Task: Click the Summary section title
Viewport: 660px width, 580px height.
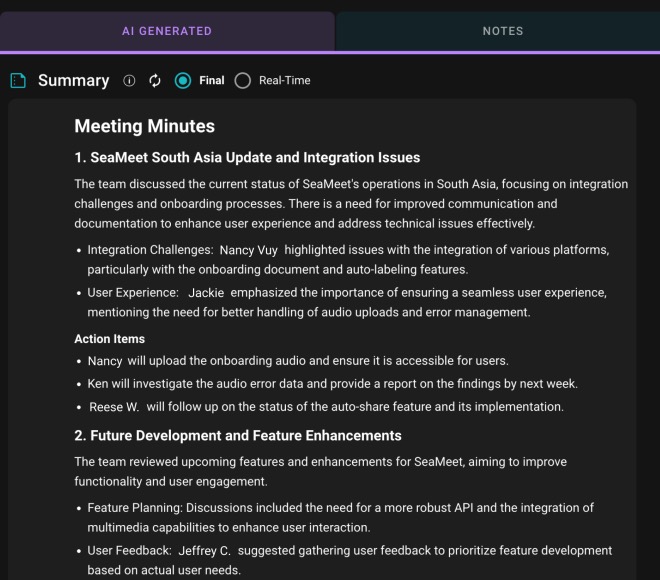Action: 73,80
